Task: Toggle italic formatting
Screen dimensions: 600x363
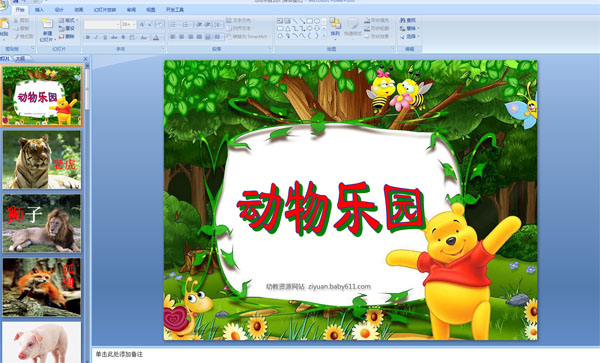Action: 96,37
